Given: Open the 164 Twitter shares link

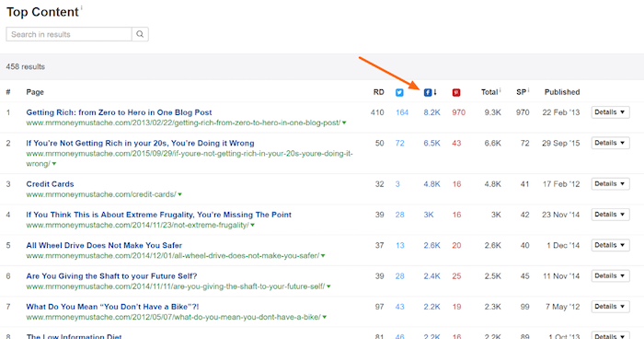Looking at the screenshot, I should 402,112.
